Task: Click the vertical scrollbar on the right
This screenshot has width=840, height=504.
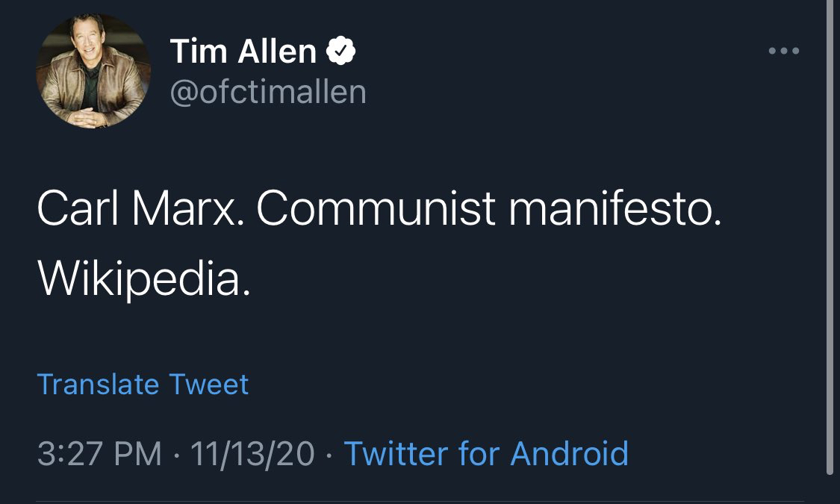Action: (x=830, y=239)
